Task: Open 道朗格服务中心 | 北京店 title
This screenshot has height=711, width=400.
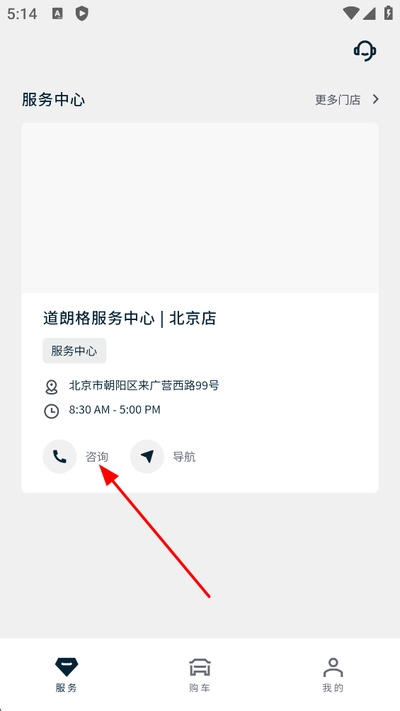Action: [130, 318]
